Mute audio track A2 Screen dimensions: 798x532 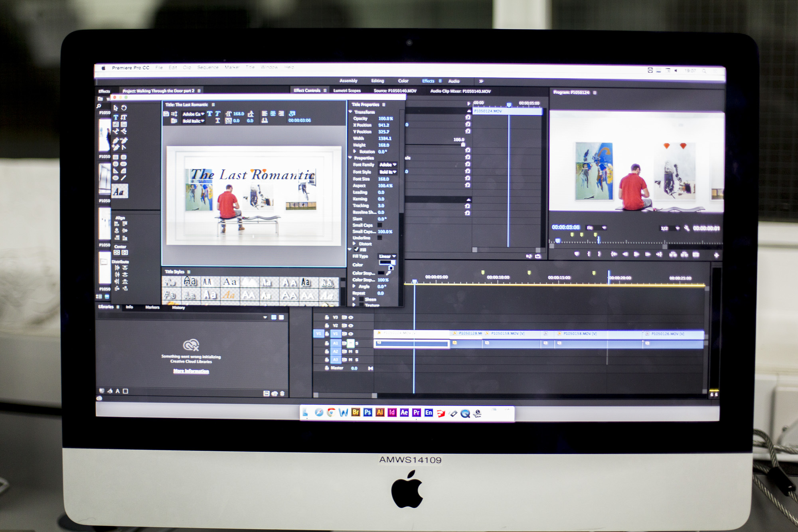[350, 352]
